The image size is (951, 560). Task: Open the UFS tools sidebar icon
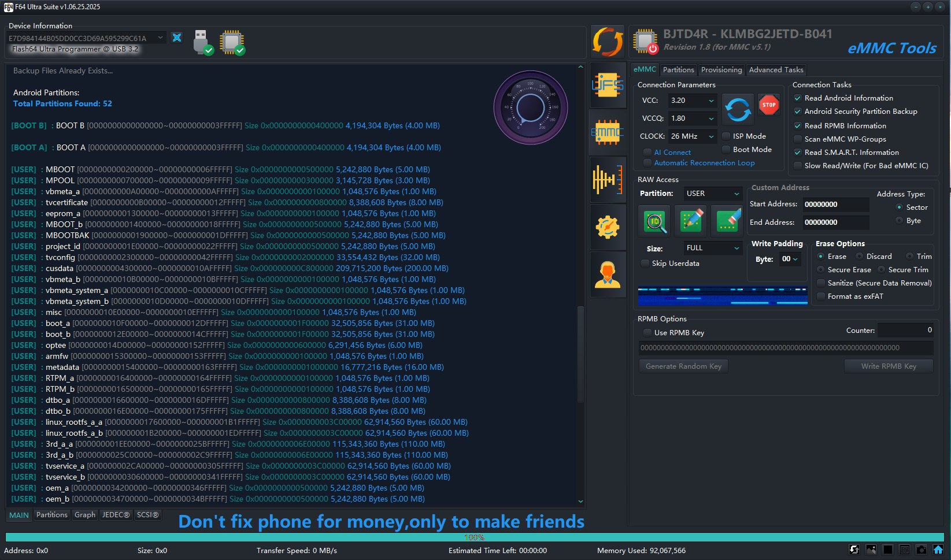pos(608,86)
